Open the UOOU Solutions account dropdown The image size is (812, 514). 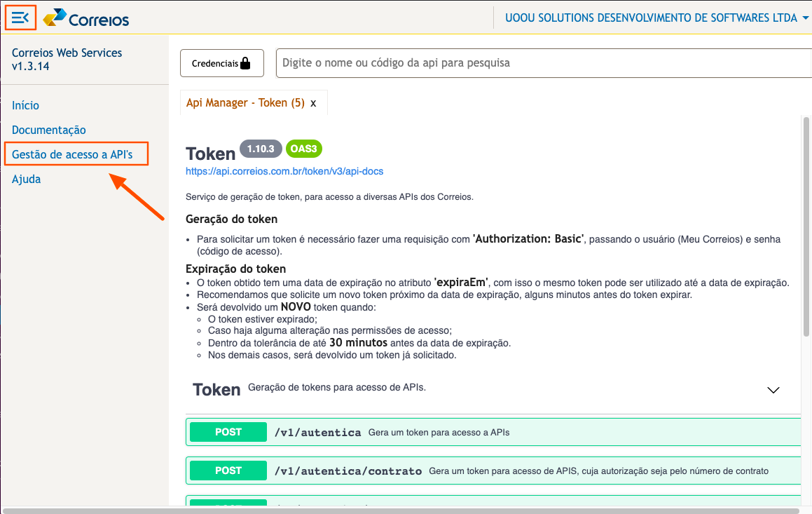click(656, 18)
